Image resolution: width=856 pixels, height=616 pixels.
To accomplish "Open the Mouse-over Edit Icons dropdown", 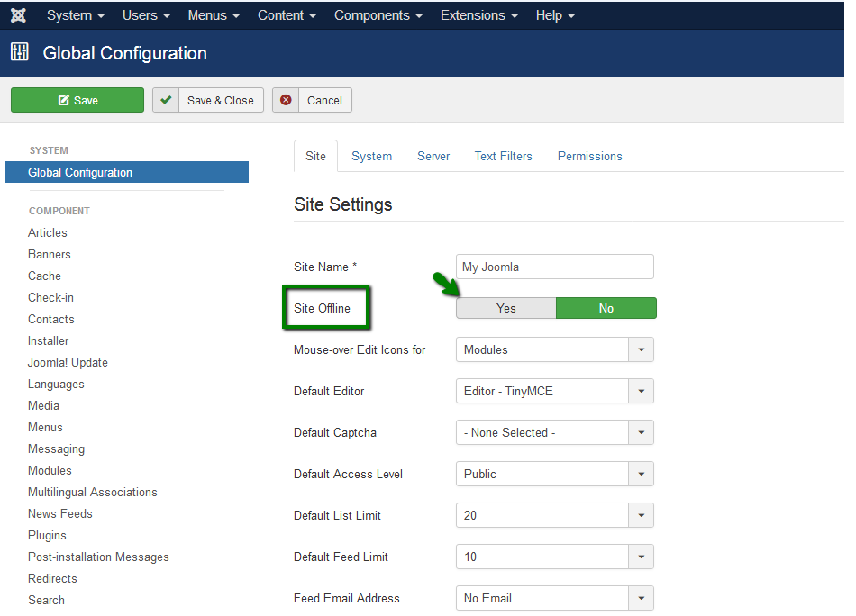I will tap(555, 349).
